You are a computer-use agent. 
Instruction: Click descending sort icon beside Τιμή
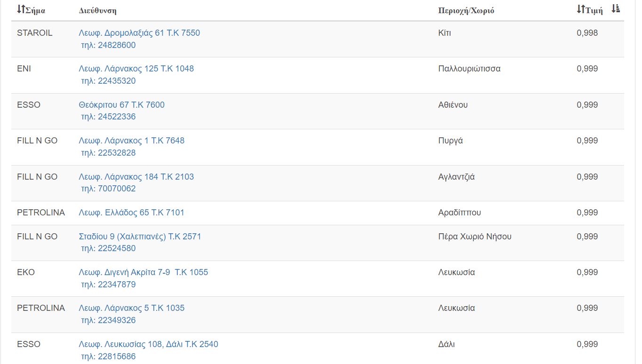(x=616, y=9)
